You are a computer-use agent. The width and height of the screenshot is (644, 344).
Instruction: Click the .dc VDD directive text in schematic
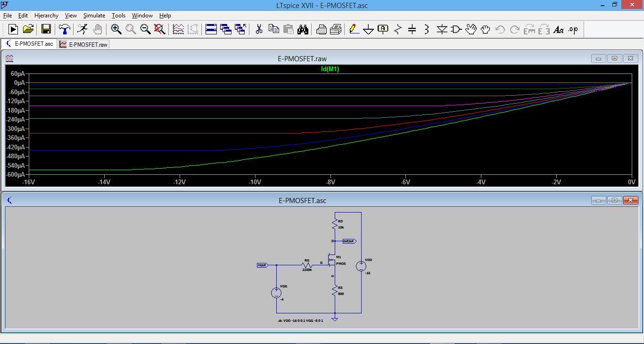pos(301,321)
